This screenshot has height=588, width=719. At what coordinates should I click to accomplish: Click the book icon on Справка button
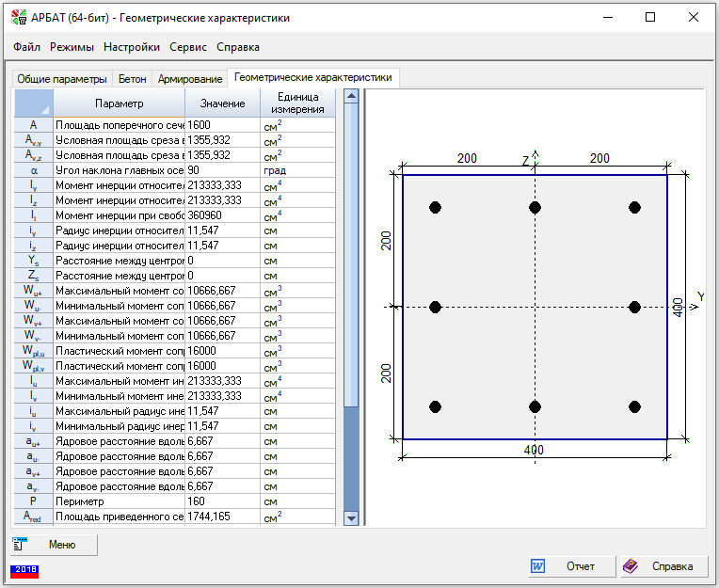[631, 566]
